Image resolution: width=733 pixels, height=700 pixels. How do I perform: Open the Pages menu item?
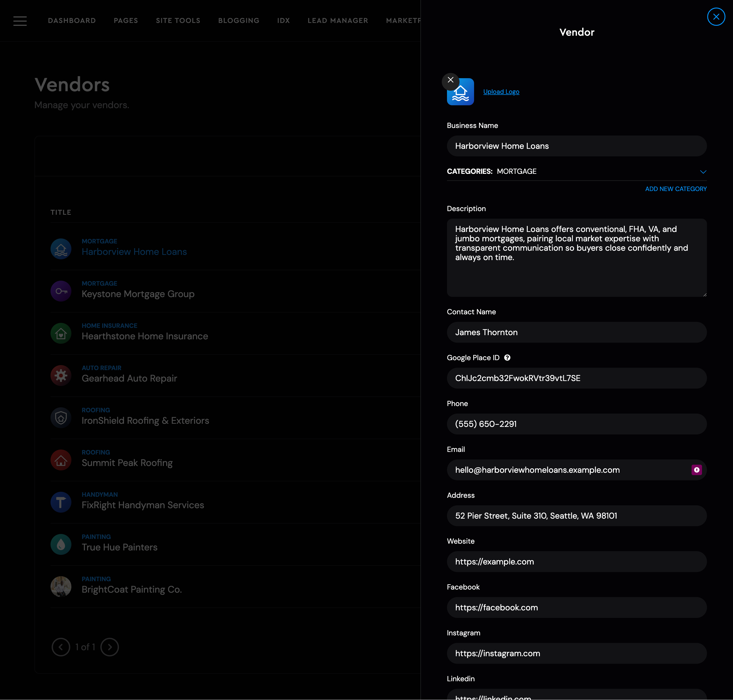[126, 21]
